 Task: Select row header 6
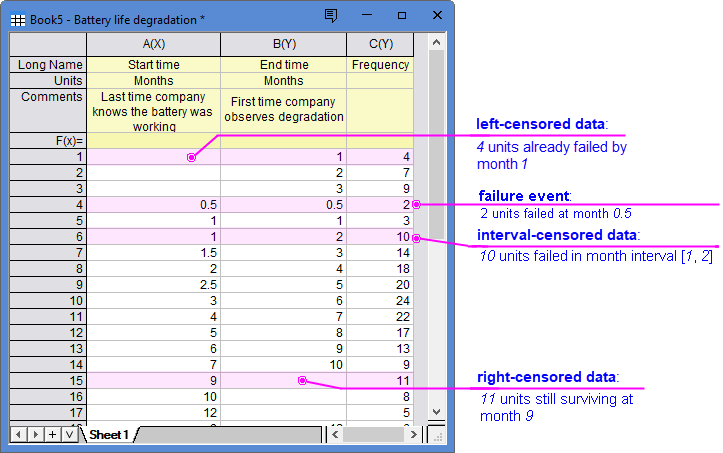(x=48, y=237)
